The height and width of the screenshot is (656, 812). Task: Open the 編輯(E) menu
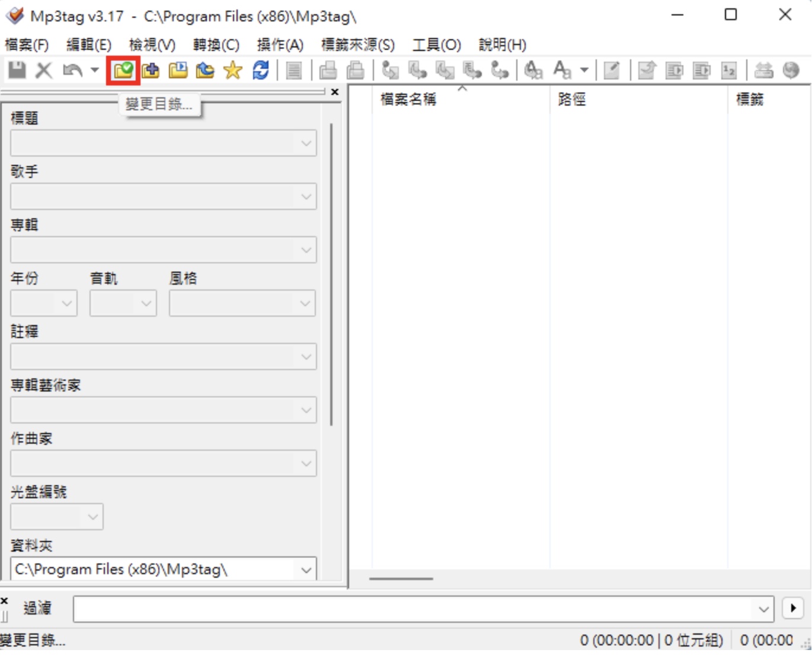tap(89, 44)
